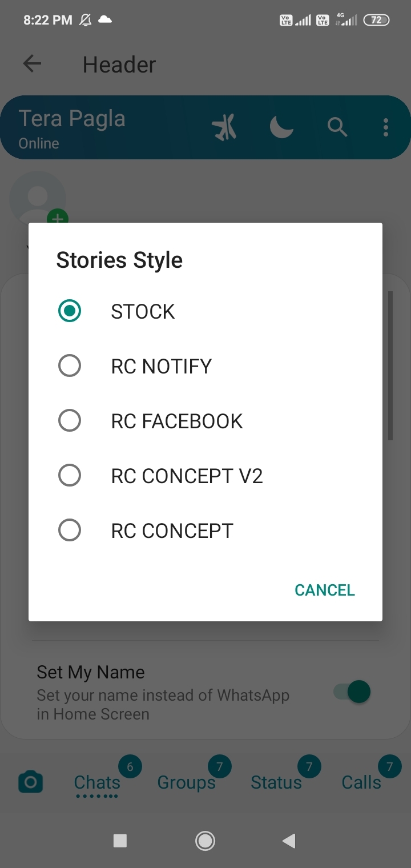Select the RC NOTIFY radio option

pyautogui.click(x=205, y=366)
